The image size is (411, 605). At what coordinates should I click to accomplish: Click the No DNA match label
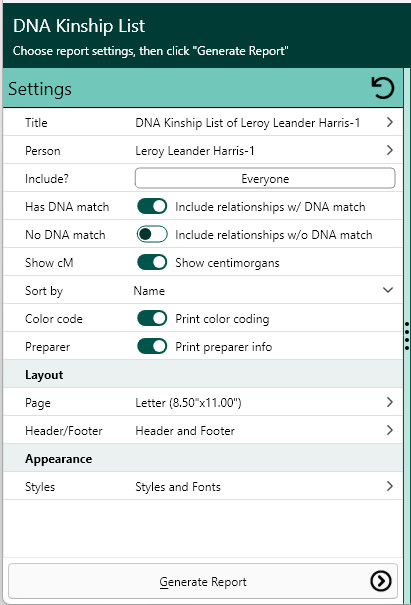(x=65, y=235)
